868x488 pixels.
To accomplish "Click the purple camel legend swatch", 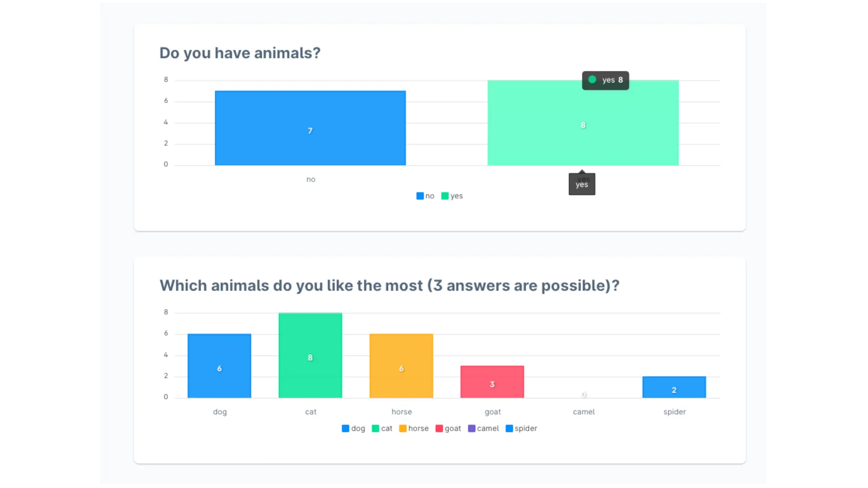I will [472, 428].
